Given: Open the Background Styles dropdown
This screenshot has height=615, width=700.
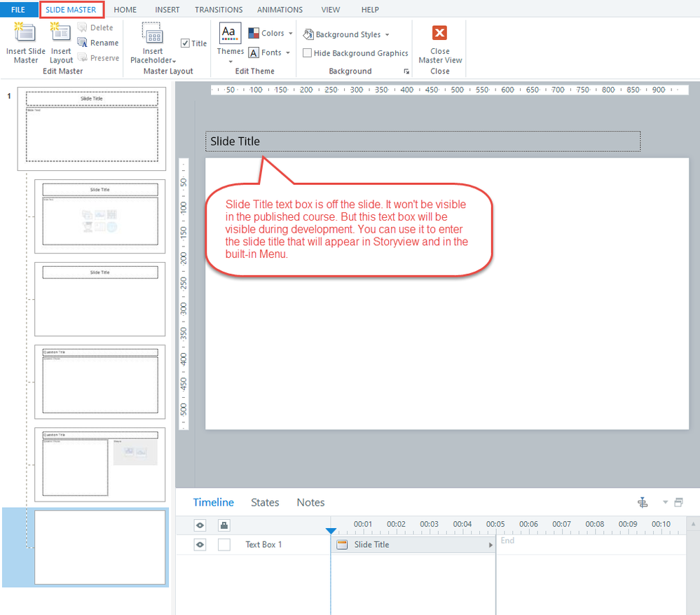Looking at the screenshot, I should click(346, 34).
